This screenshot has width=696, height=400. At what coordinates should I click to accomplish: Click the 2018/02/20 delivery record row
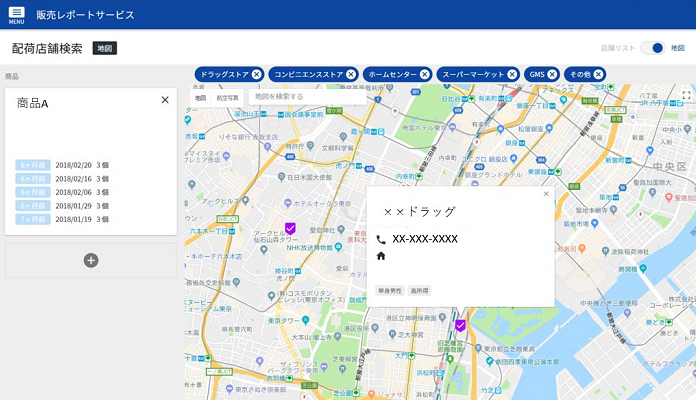coord(62,165)
